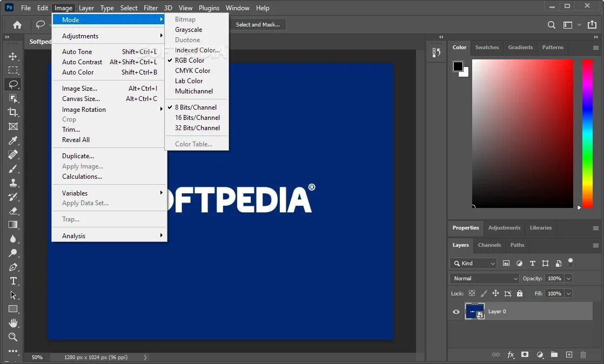Expand the Adjustments submenu

tap(109, 36)
